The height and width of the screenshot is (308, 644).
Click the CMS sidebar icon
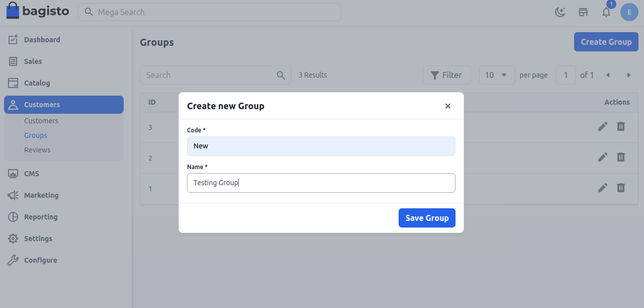tap(13, 173)
